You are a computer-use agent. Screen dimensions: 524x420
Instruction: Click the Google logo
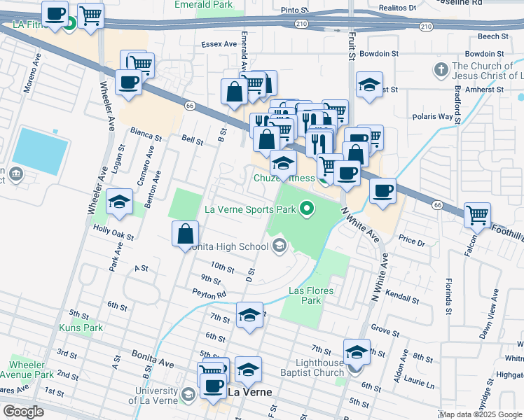pos(22,412)
